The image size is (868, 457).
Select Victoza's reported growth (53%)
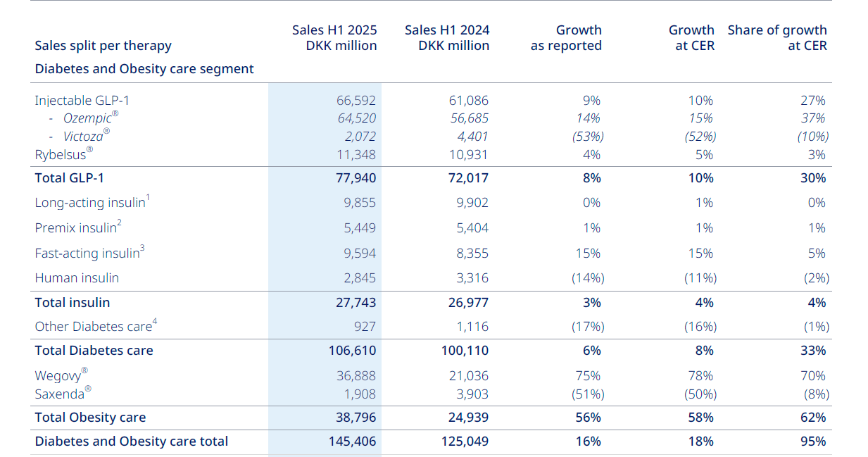click(588, 137)
